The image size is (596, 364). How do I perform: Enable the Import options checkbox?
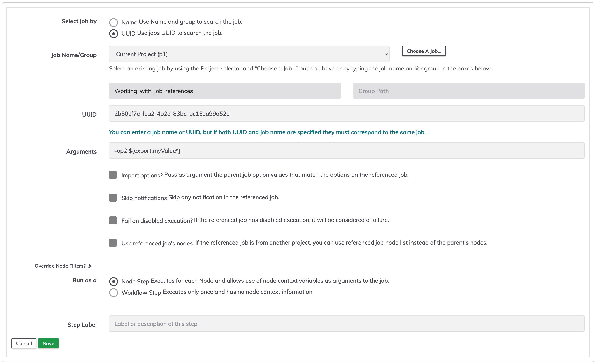click(x=113, y=175)
